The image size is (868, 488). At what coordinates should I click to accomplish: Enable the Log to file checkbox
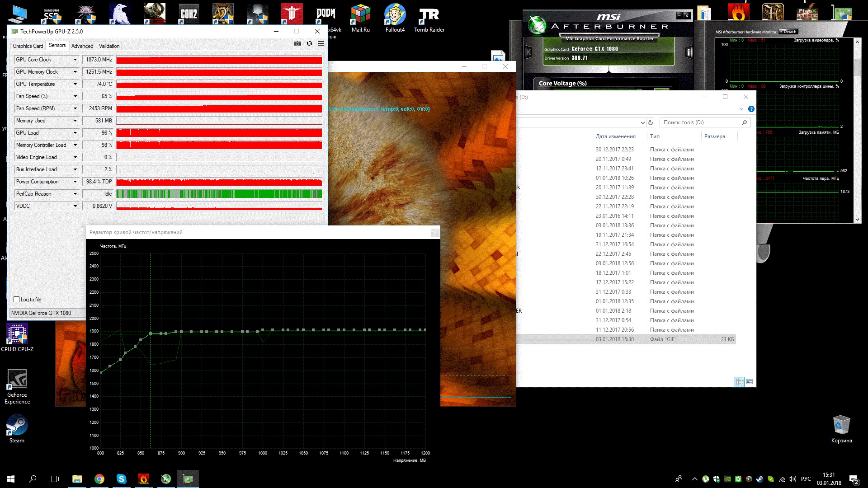17,300
